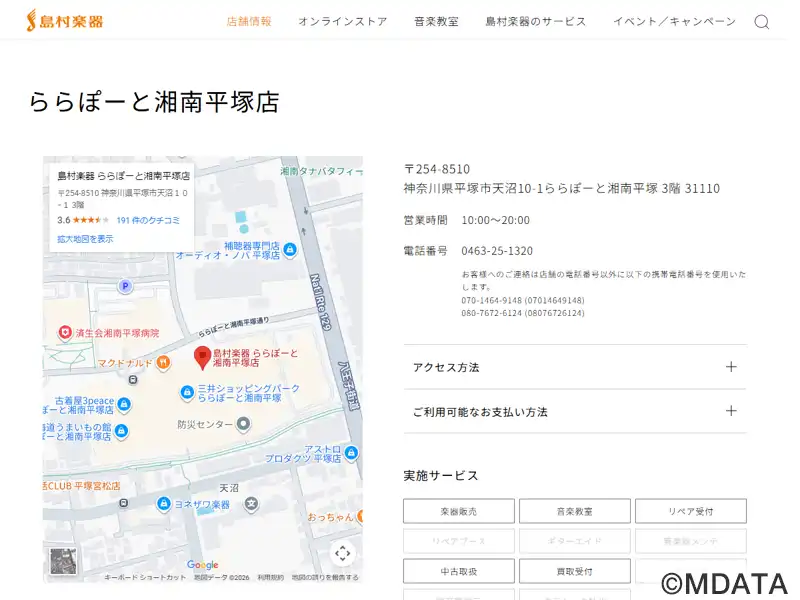Image resolution: width=800 pixels, height=600 pixels.
Task: Click the うまいもの館 shop marker icon
Action: [121, 432]
